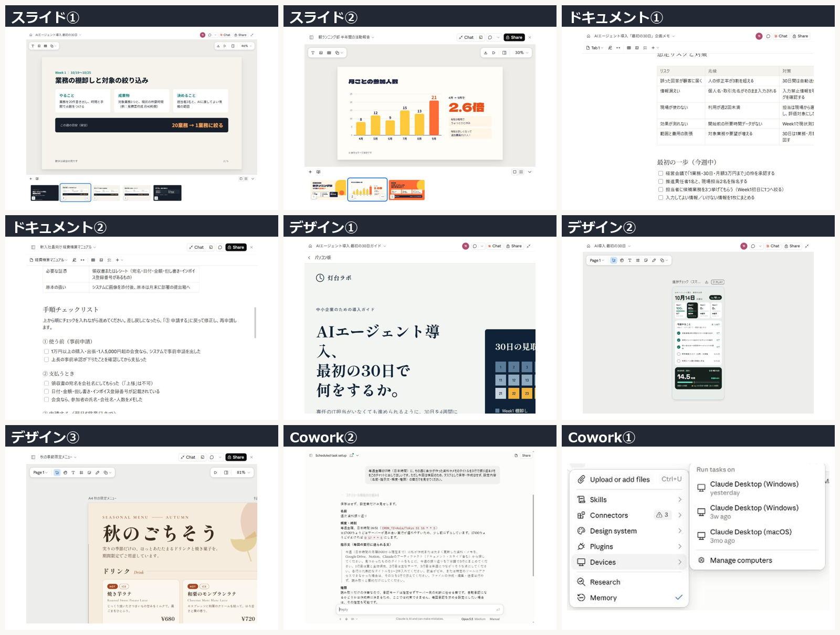Switch to grid view icon below スライド② canvas
The width and height of the screenshot is (840, 635).
tap(521, 172)
